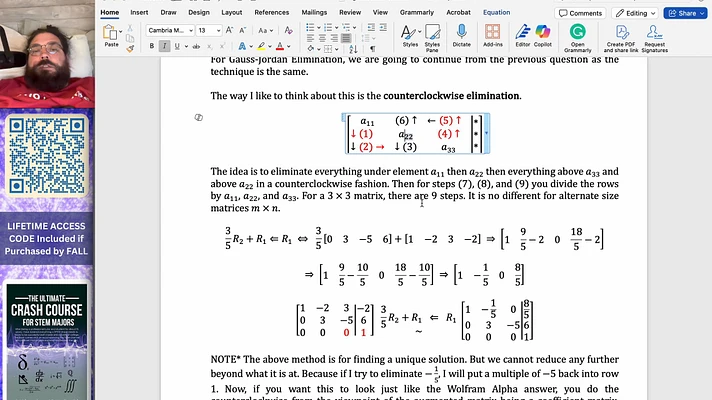
Task: Clear all formatting icon
Action: 288,30
